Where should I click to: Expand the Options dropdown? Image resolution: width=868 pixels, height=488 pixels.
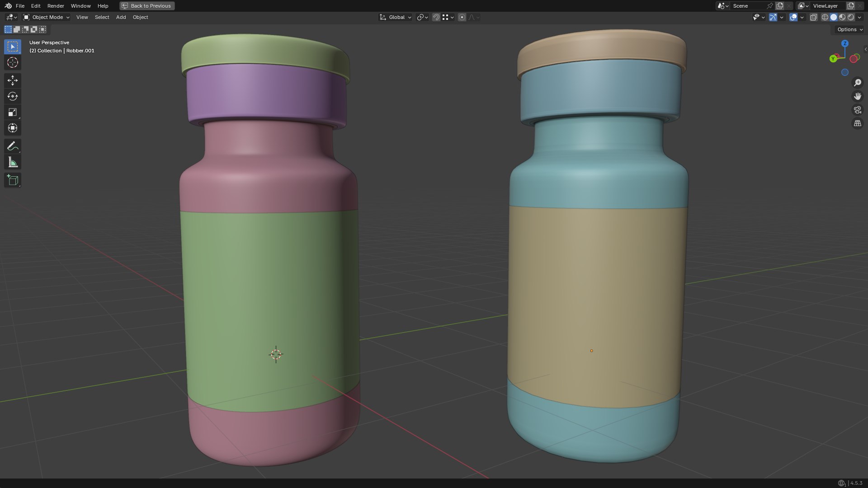click(850, 29)
